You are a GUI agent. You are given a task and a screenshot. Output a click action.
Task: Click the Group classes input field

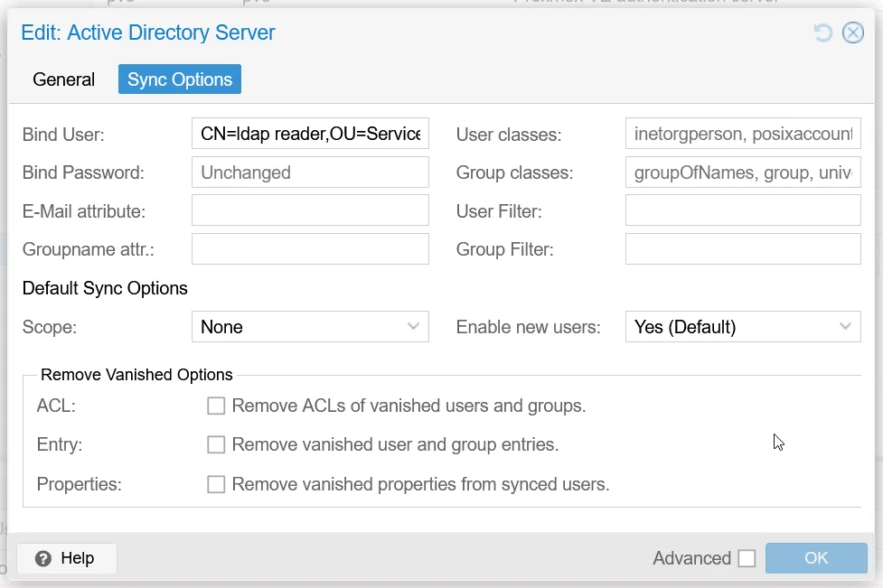pyautogui.click(x=742, y=173)
